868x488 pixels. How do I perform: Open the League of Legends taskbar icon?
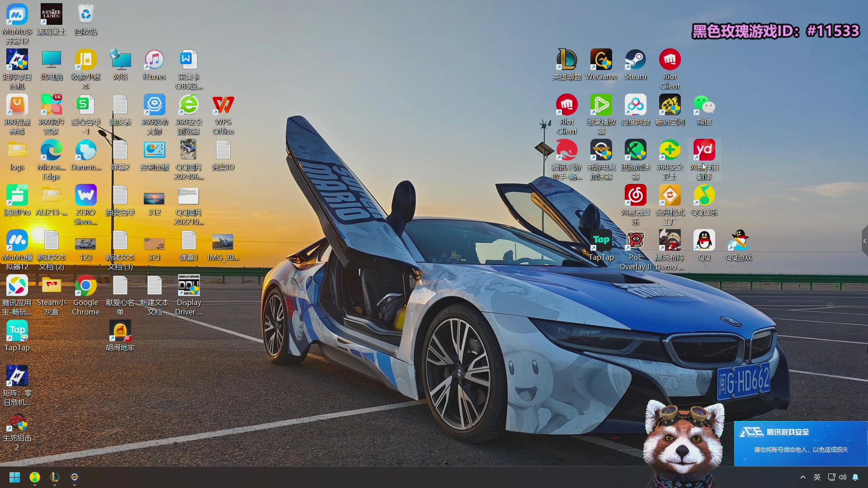(x=55, y=477)
